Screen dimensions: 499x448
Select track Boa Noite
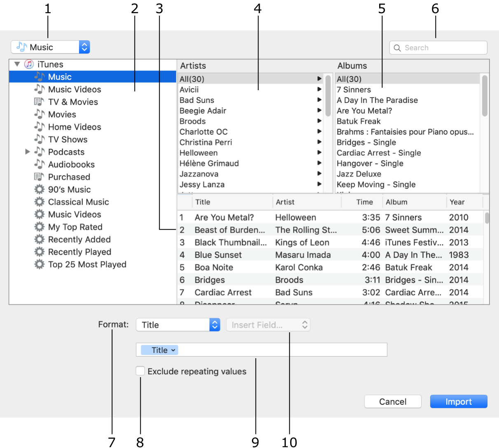[331, 267]
